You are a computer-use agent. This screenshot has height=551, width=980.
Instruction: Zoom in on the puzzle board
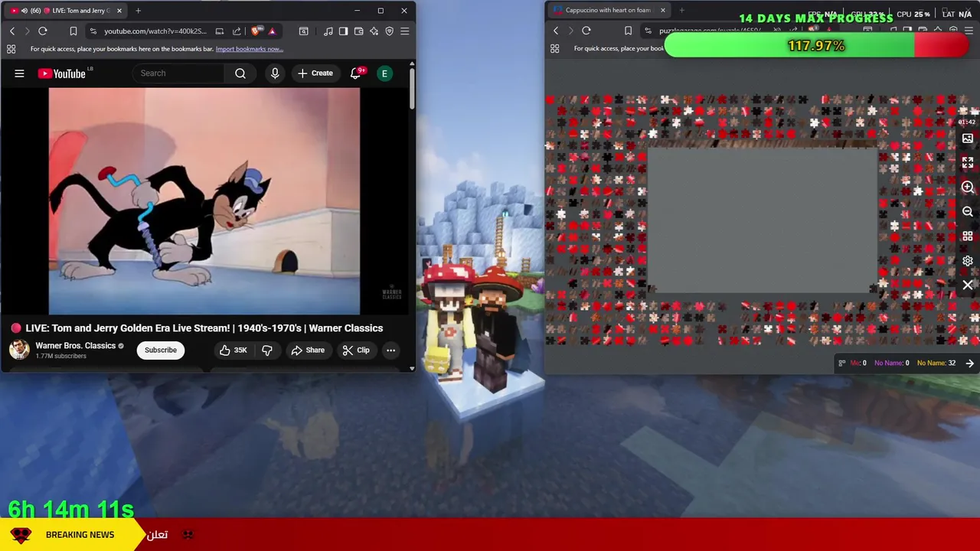(968, 187)
